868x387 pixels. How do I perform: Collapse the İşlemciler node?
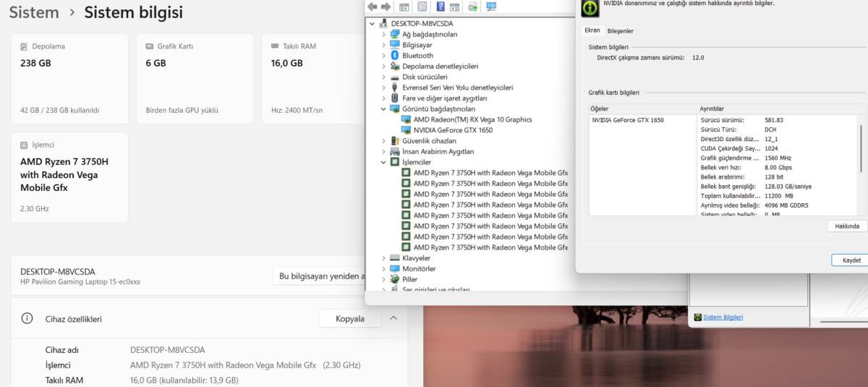click(383, 162)
